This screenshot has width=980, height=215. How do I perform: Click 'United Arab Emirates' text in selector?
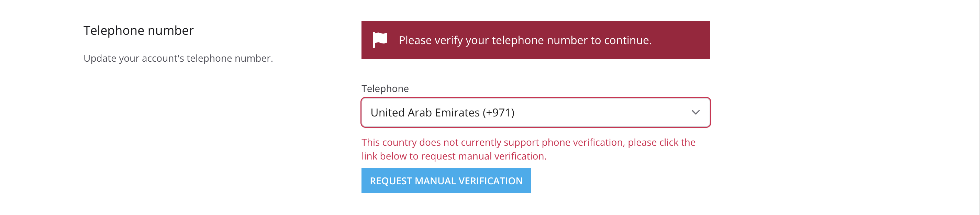click(425, 112)
